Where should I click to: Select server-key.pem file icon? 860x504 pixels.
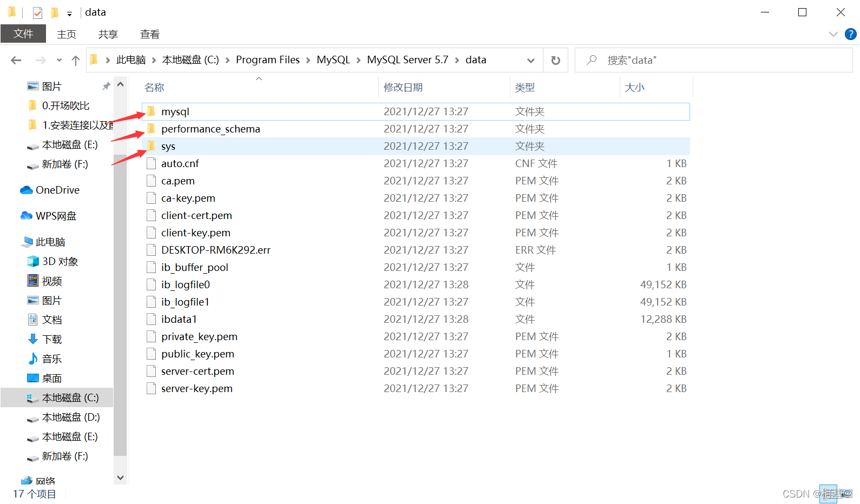151,388
